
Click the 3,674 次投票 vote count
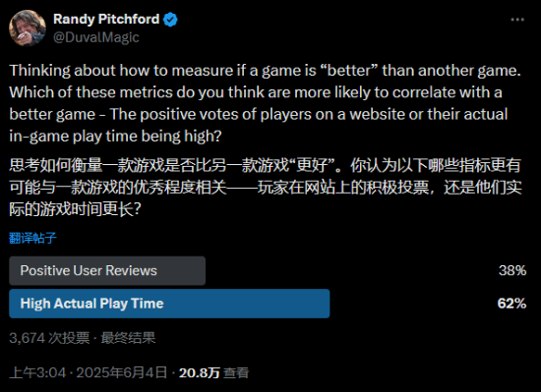coord(49,338)
